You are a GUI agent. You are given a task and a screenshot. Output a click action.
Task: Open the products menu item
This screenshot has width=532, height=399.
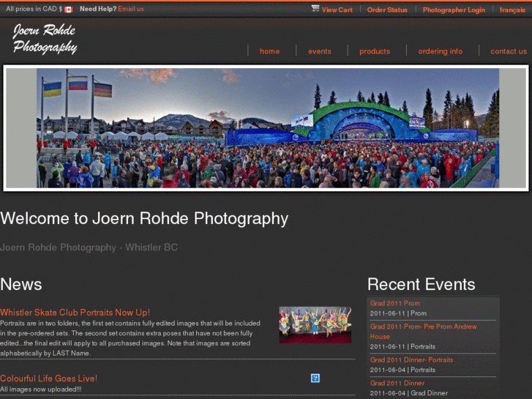click(x=375, y=51)
